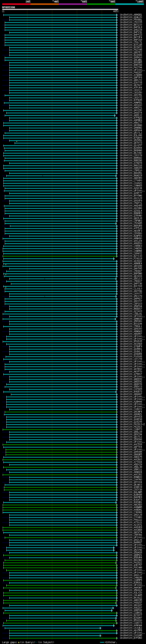Select label UniRef100_A9S7M1
Viewport: 146px width, 644px height.
click(x=131, y=95)
